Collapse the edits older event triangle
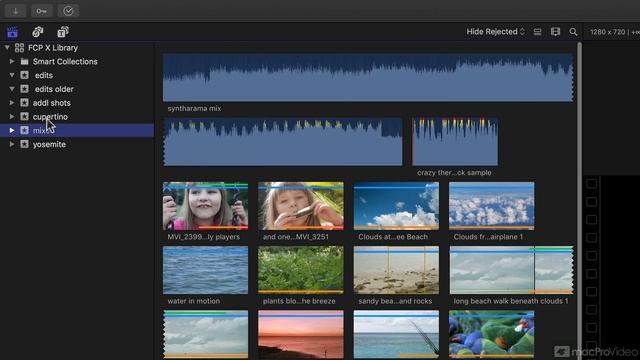 pyautogui.click(x=12, y=89)
